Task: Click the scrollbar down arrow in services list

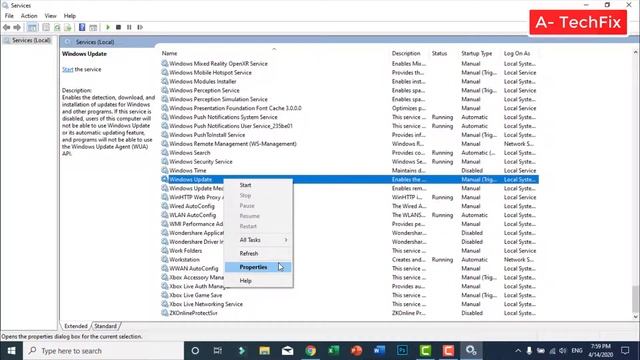Action: click(636, 317)
